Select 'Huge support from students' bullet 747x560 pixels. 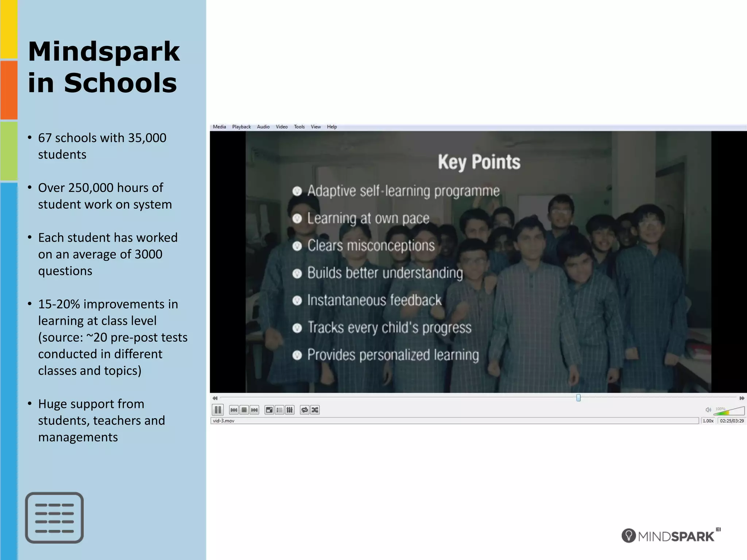pyautogui.click(x=101, y=420)
